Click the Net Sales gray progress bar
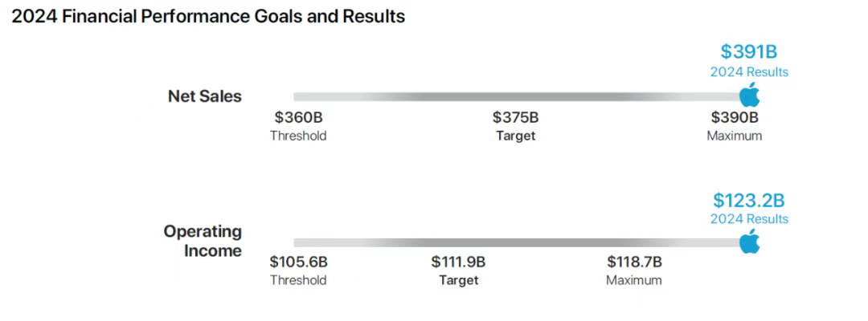 (x=514, y=96)
